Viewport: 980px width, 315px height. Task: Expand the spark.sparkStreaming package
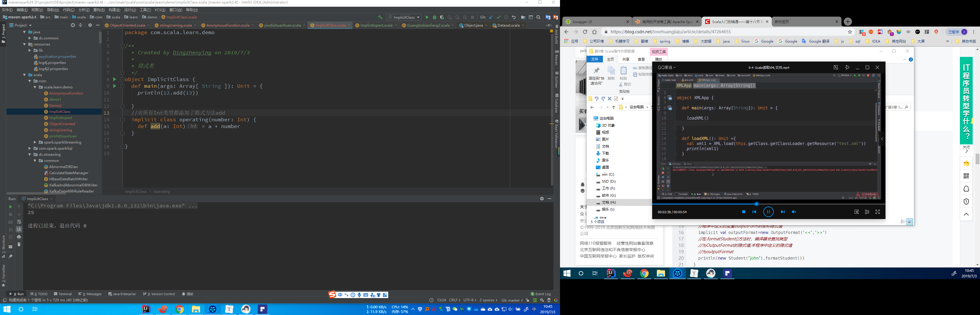point(35,142)
